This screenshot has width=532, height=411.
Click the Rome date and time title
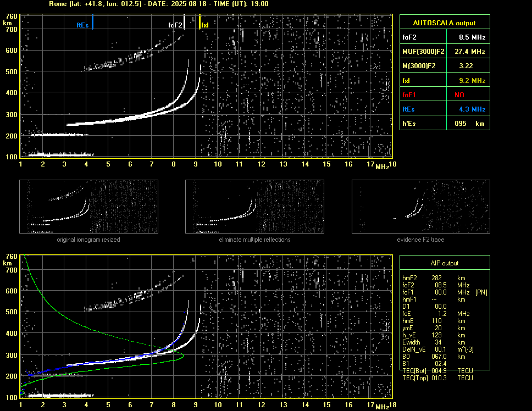point(159,4)
